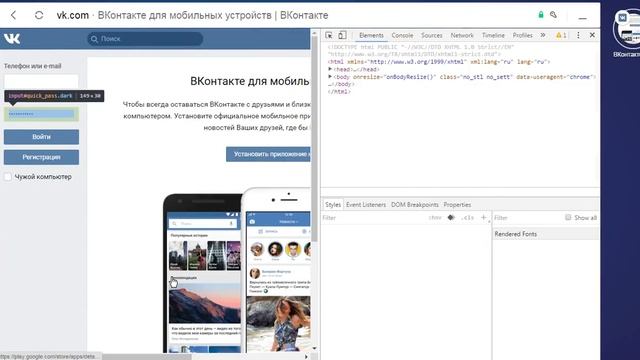Click the Установить приложение button
Image resolution: width=640 pixels, height=360 pixels.
[x=269, y=154]
